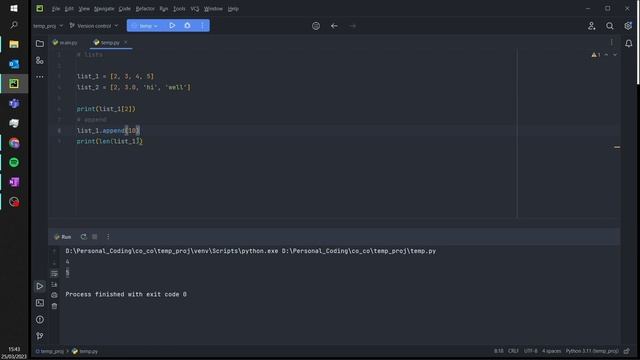Toggle scroll to end in Run console

coord(54,284)
